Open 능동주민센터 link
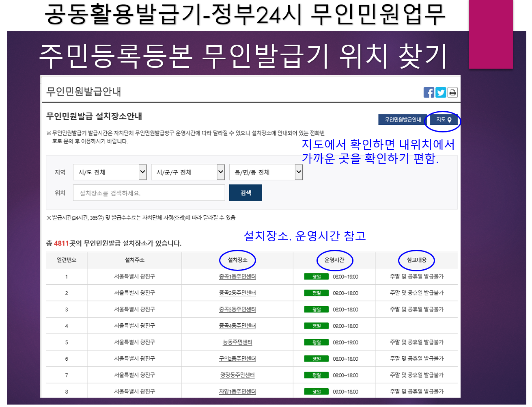 [x=237, y=342]
